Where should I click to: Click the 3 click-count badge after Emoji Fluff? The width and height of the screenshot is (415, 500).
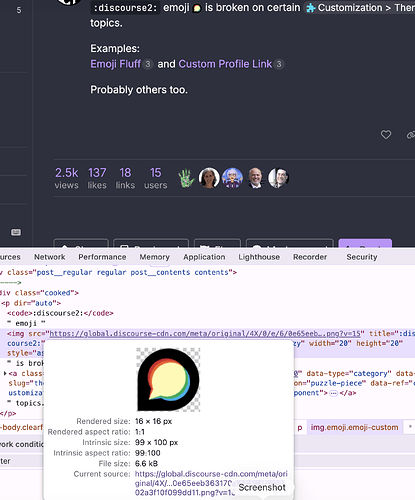[x=148, y=64]
